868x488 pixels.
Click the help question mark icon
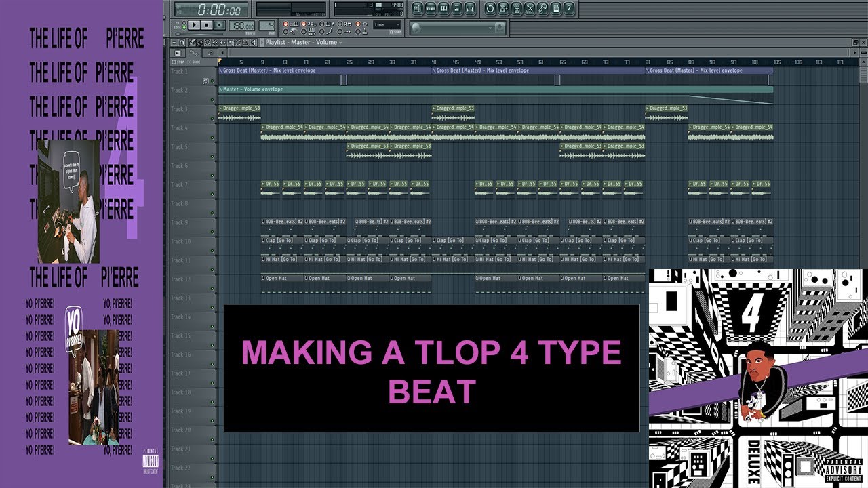(569, 8)
